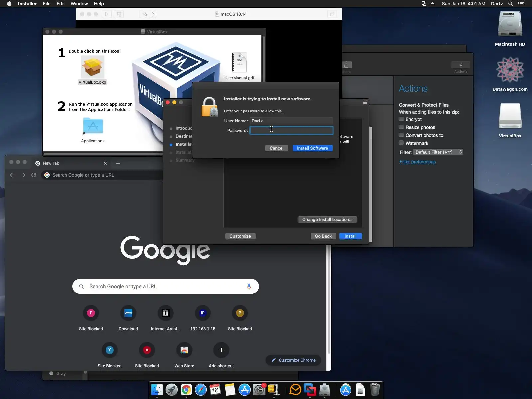Open the Internet Archive shortcut tile

pyautogui.click(x=166, y=318)
